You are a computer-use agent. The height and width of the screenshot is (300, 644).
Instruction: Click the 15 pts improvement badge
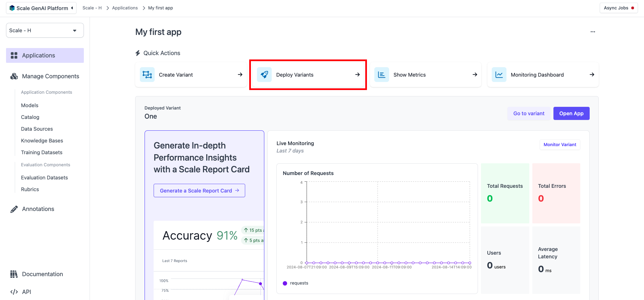pyautogui.click(x=253, y=230)
